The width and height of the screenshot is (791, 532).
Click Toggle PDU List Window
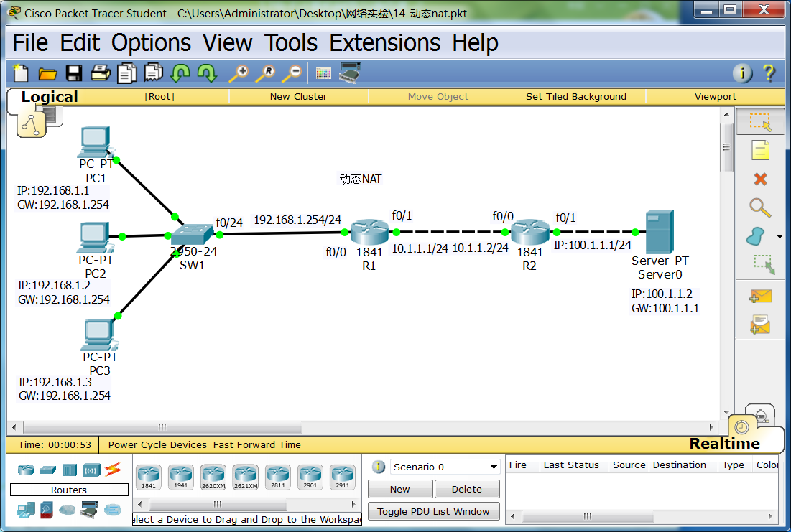point(433,511)
